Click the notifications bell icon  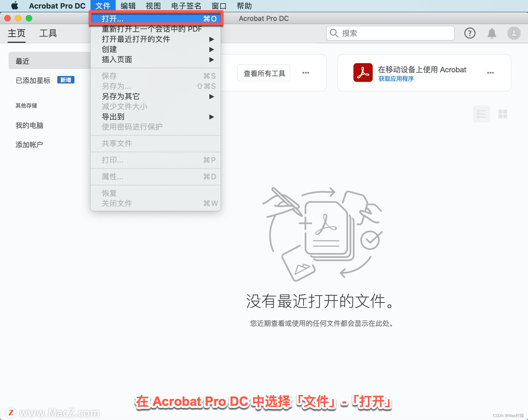[491, 33]
